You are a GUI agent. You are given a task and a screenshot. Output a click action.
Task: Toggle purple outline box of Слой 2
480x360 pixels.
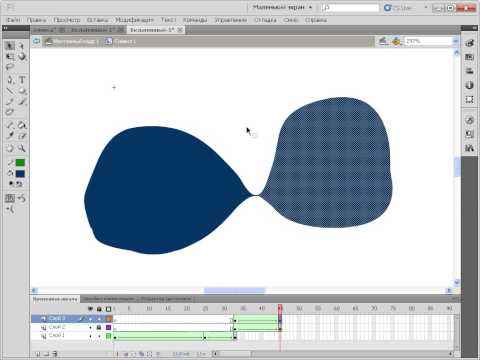click(x=108, y=327)
